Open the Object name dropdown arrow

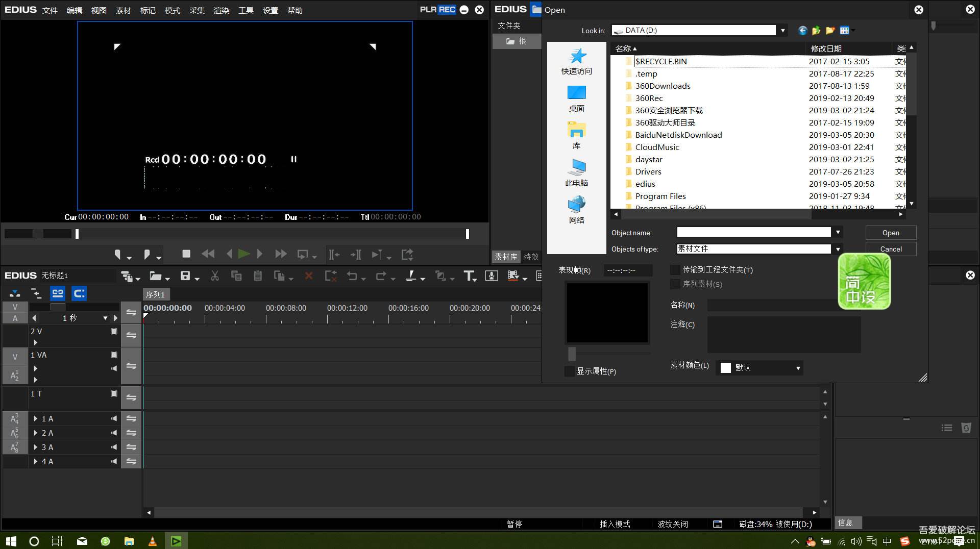coord(838,233)
